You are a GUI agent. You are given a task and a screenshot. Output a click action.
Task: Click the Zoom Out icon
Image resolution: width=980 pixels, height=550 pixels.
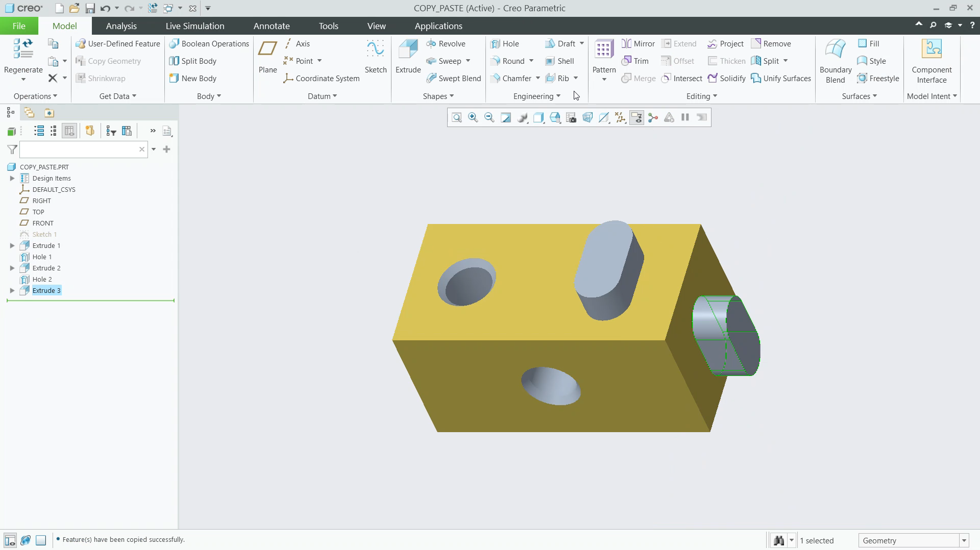point(489,118)
